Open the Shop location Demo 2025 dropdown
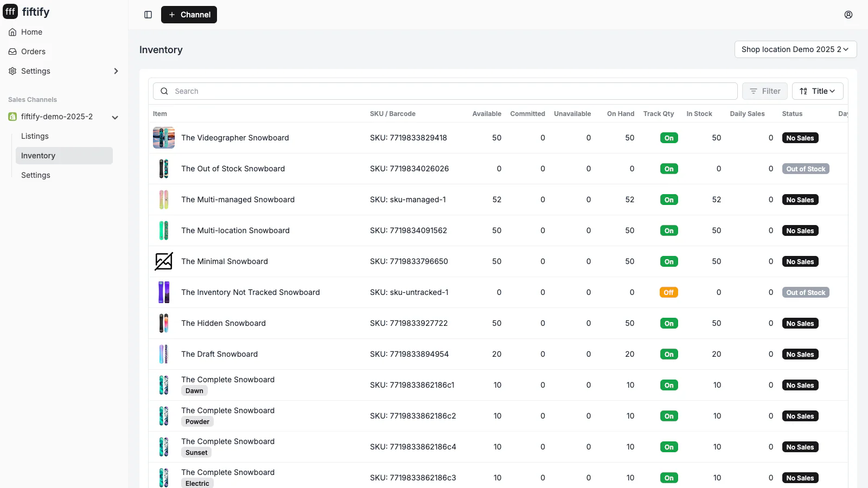This screenshot has width=868, height=488. coord(795,49)
